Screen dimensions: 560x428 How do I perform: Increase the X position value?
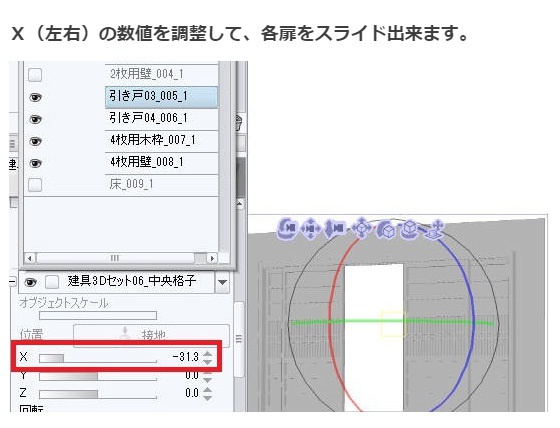click(x=207, y=354)
